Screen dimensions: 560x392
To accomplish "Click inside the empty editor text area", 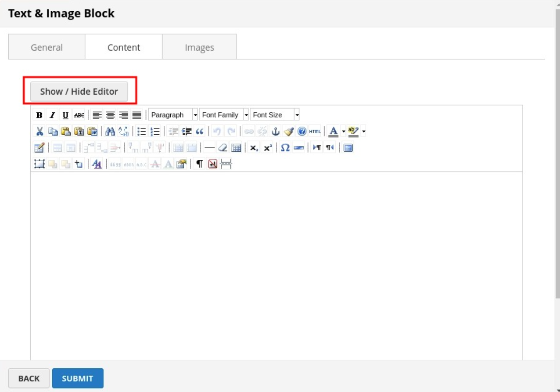I will pos(277,266).
